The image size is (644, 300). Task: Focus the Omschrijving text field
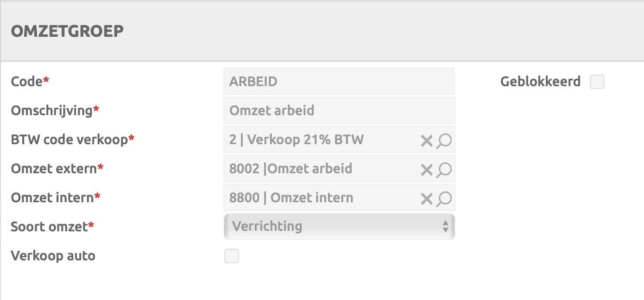338,110
